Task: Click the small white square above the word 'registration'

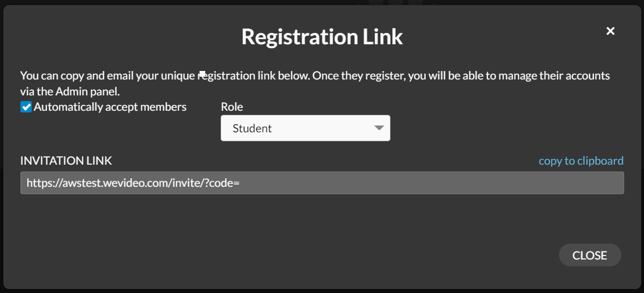Action: [x=202, y=74]
